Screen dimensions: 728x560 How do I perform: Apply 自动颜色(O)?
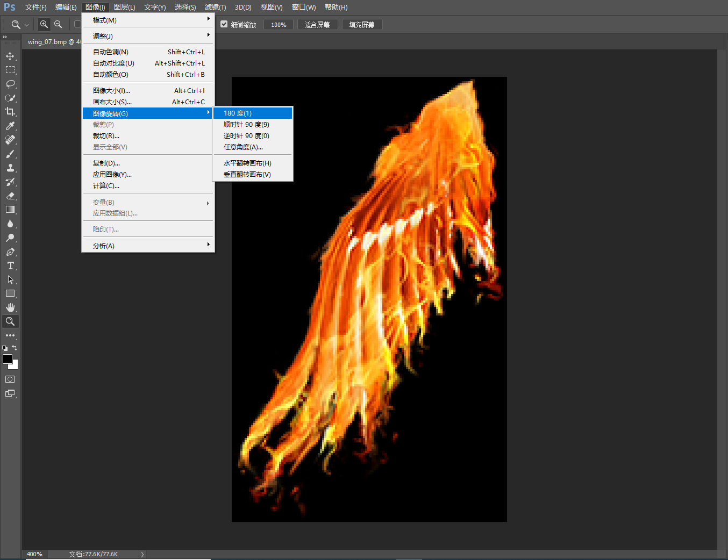[148, 74]
